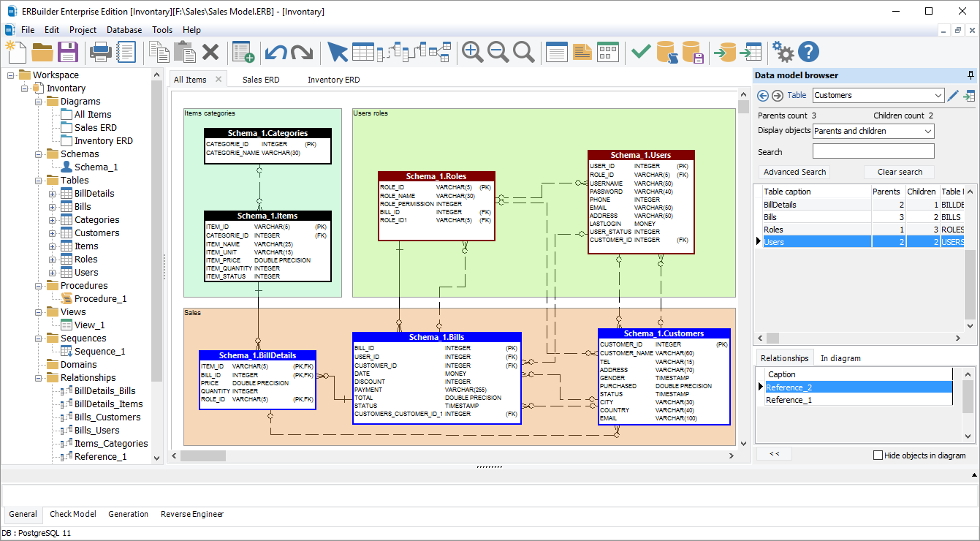Image resolution: width=980 pixels, height=541 pixels.
Task: Click the new table creation icon
Action: pos(243,52)
